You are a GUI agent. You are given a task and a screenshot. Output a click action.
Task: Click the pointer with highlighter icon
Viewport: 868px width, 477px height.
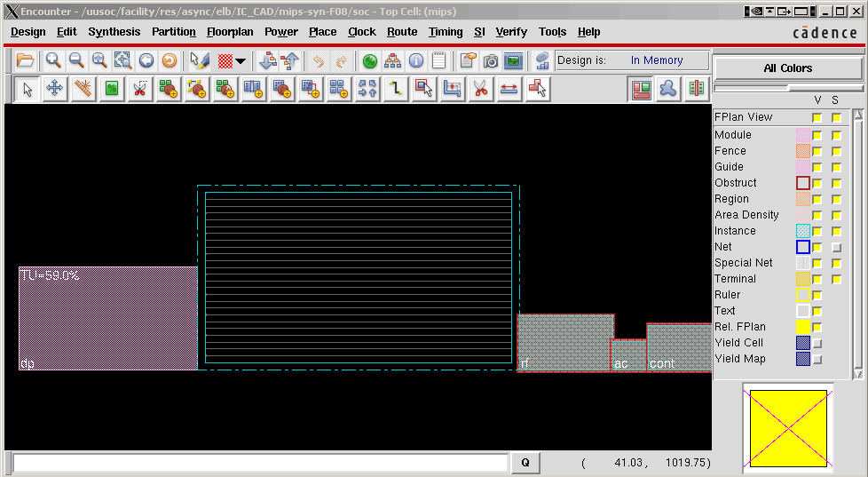click(199, 60)
